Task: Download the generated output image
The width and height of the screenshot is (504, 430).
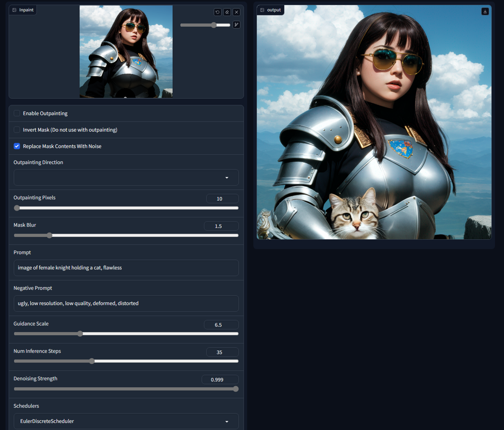Action: [485, 11]
